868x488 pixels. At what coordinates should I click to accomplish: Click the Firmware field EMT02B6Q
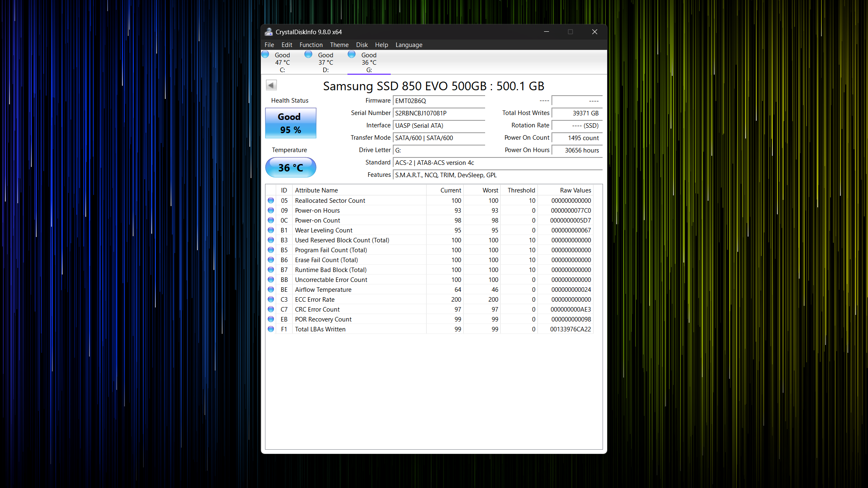pyautogui.click(x=439, y=101)
